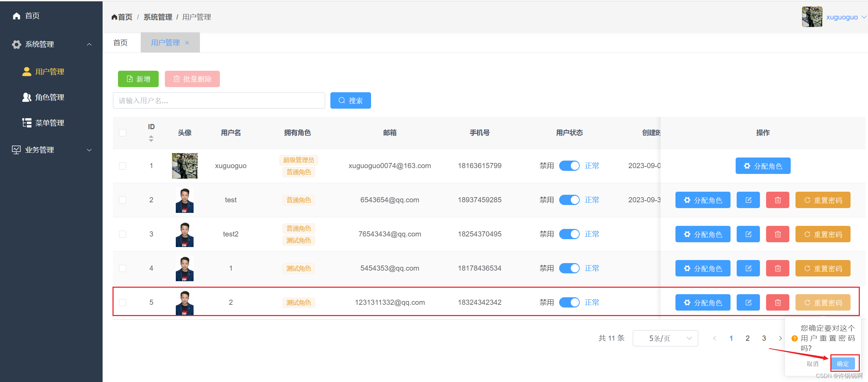Click the avatar photo of user xuguoguo

[x=185, y=166]
